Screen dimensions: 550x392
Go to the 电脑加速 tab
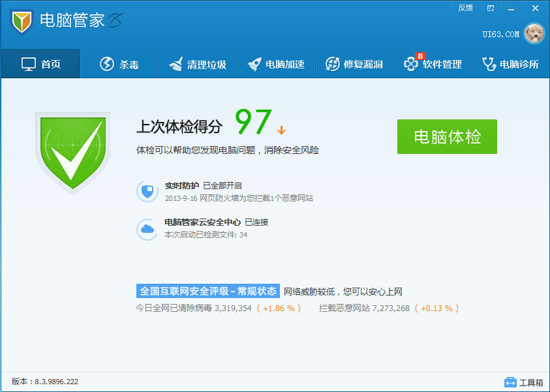(x=277, y=64)
